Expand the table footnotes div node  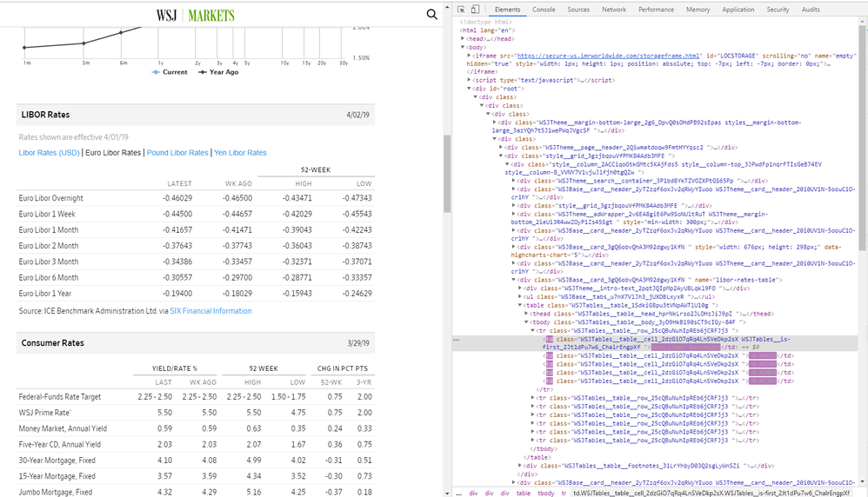click(x=520, y=466)
